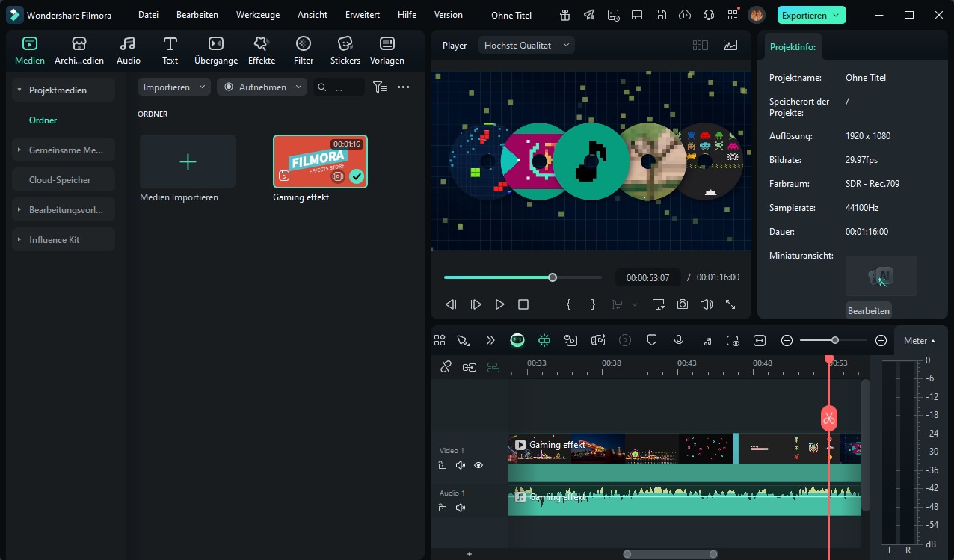This screenshot has height=560, width=954.
Task: Click the Medien Importieren plus tile
Action: 188,161
